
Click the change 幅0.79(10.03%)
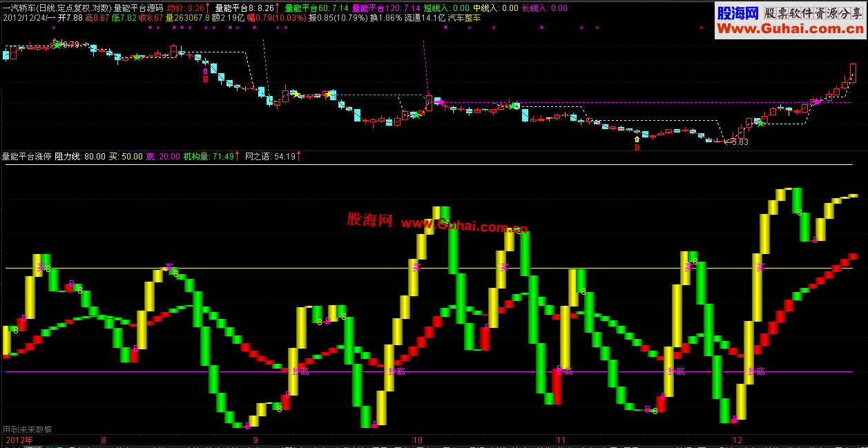click(x=276, y=18)
